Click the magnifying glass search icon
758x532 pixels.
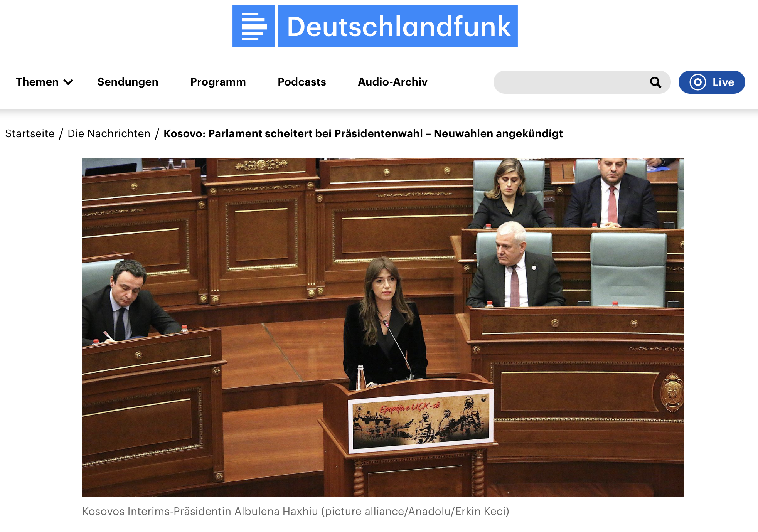coord(655,82)
